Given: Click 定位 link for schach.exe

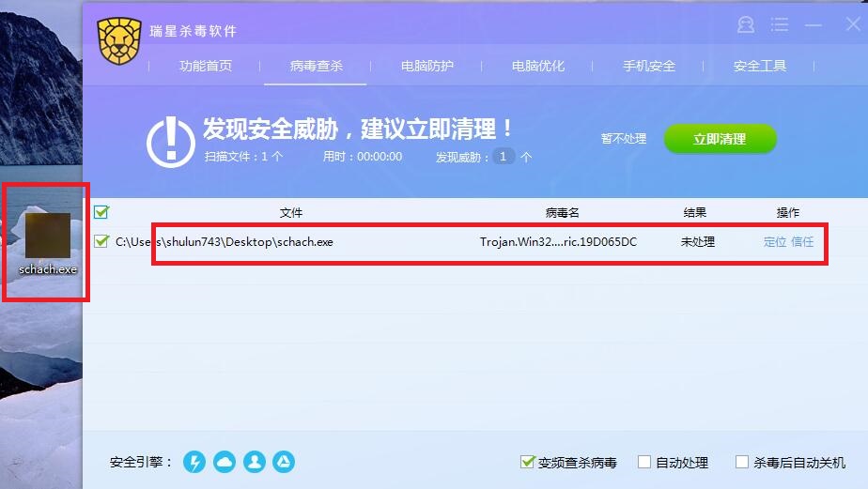Looking at the screenshot, I should 774,242.
